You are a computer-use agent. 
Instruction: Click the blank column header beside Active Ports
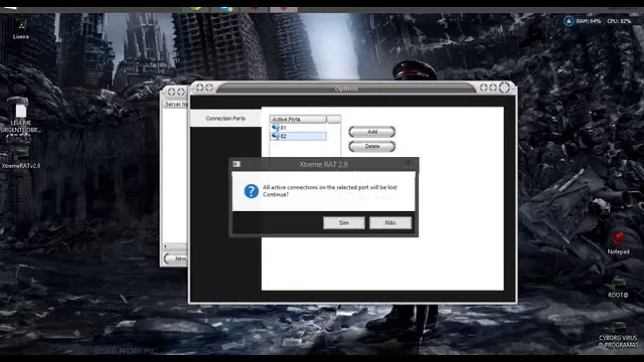pyautogui.click(x=334, y=119)
